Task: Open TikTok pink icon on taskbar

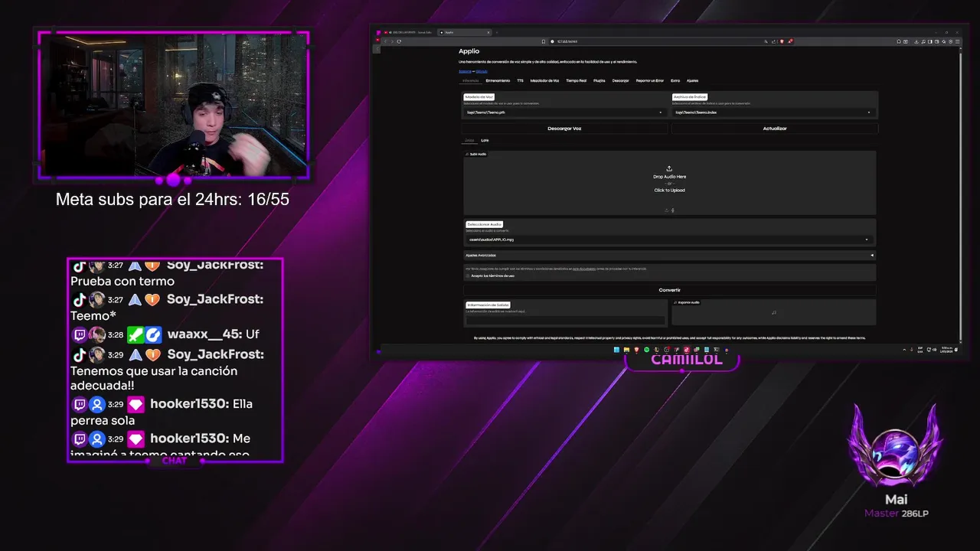Action: [687, 350]
